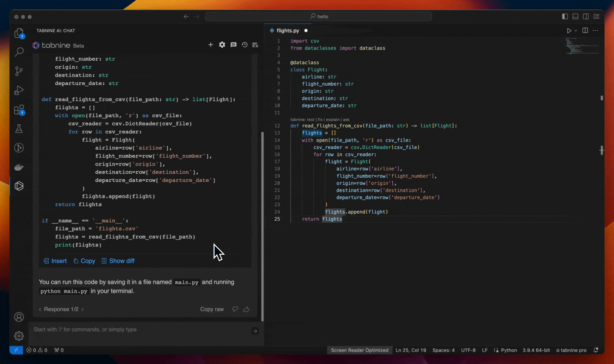Open editor More Actions menu
This screenshot has width=614, height=364.
click(595, 31)
